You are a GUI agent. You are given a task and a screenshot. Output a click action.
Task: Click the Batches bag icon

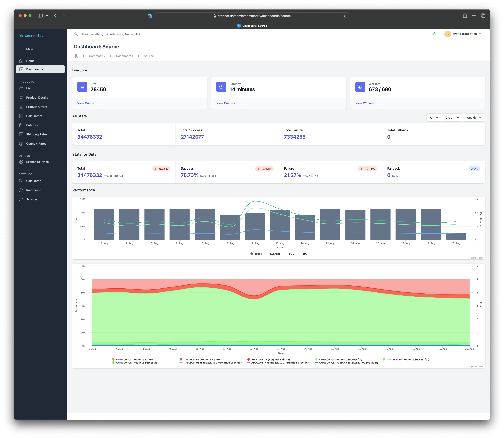click(21, 125)
